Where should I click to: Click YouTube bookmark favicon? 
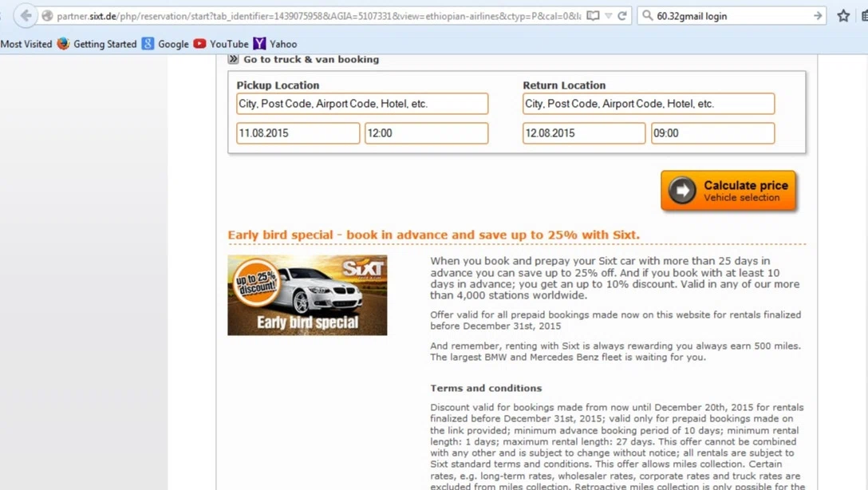(x=199, y=43)
